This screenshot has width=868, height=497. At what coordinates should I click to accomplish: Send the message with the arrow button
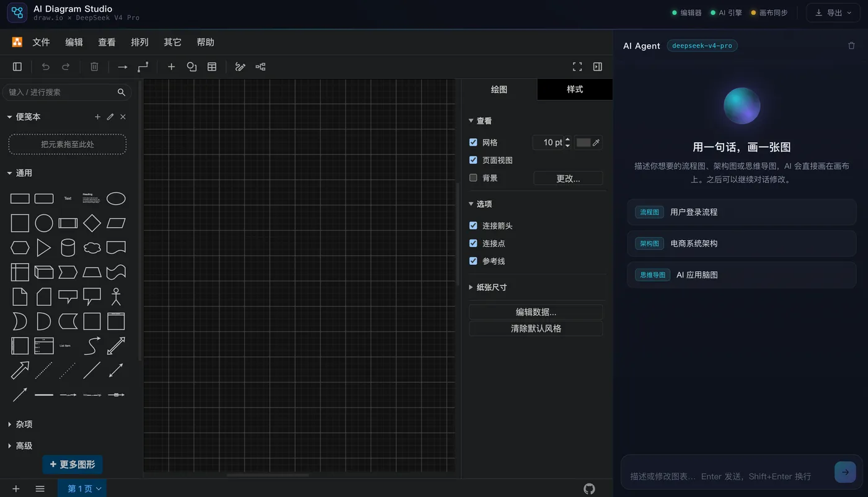coord(845,472)
